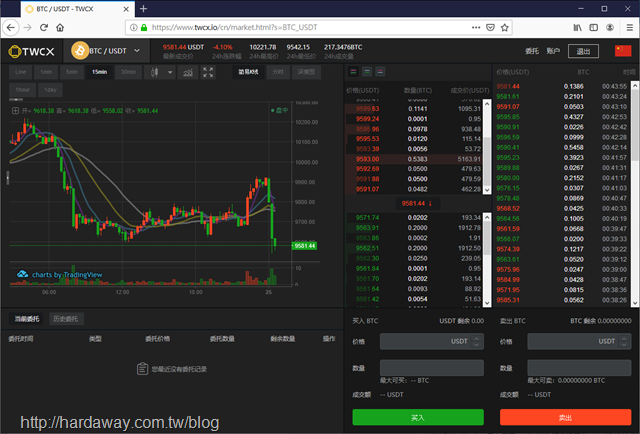Show combined buy and sell order book view

click(353, 72)
